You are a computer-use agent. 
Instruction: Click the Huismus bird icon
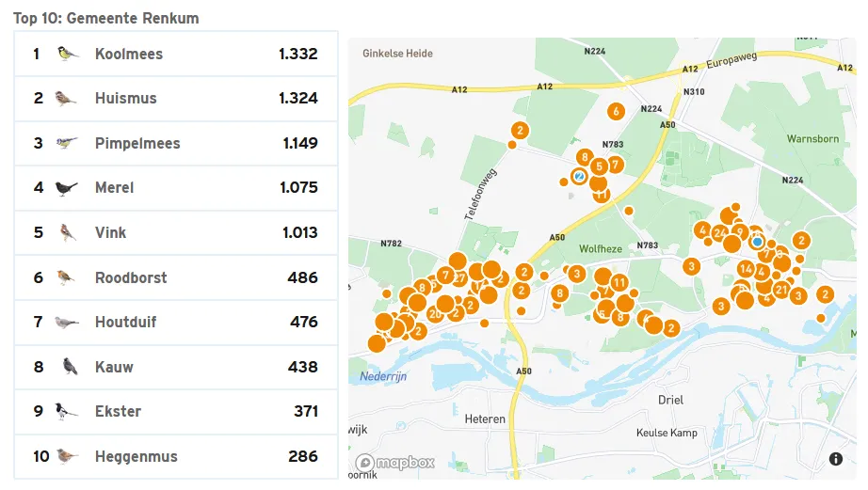(65, 99)
